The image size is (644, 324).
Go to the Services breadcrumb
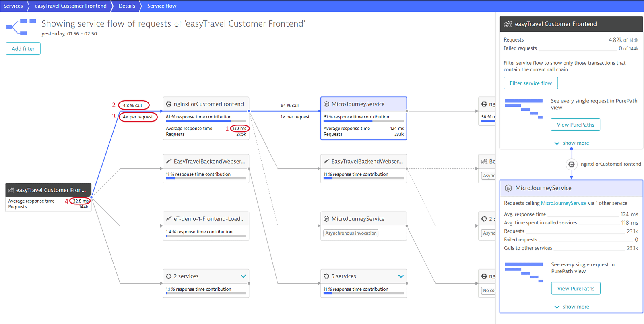pos(13,6)
